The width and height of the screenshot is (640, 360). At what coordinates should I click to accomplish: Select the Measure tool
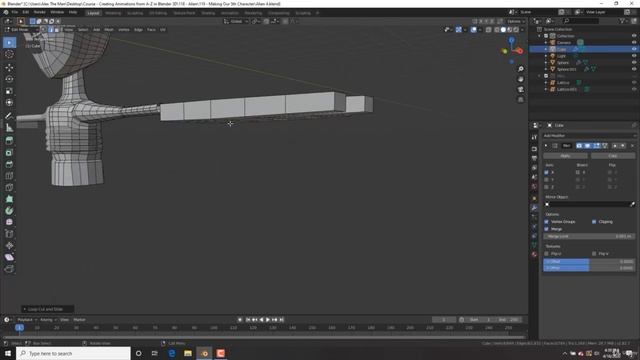tap(9, 128)
